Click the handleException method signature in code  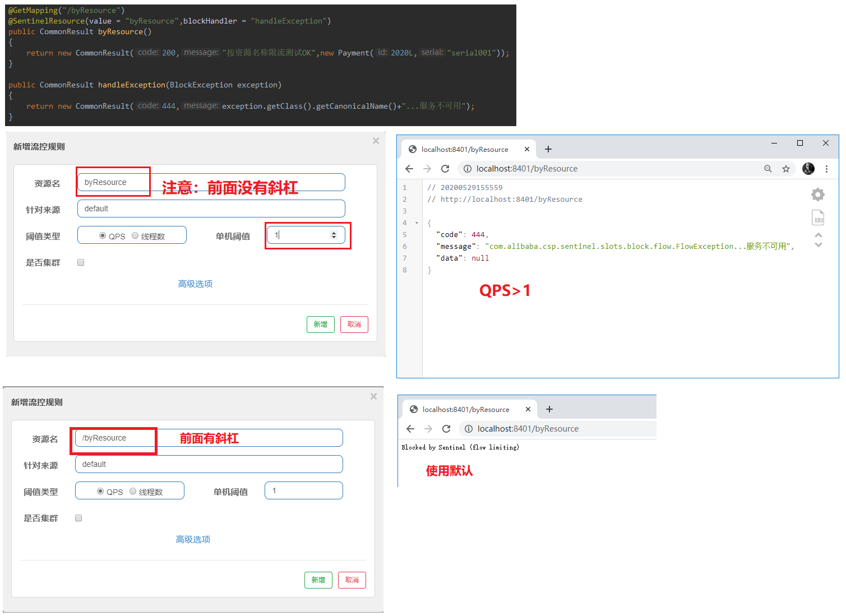click(x=145, y=85)
